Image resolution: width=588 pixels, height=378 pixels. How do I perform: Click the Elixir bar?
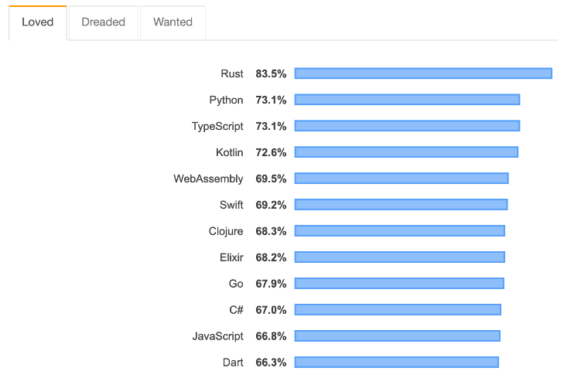[399, 257]
